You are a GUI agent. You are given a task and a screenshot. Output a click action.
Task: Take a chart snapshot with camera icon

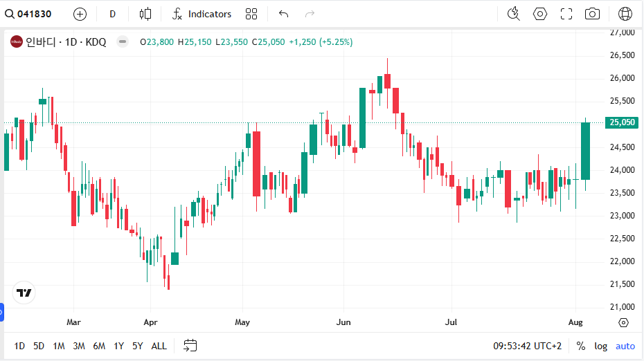click(x=592, y=14)
